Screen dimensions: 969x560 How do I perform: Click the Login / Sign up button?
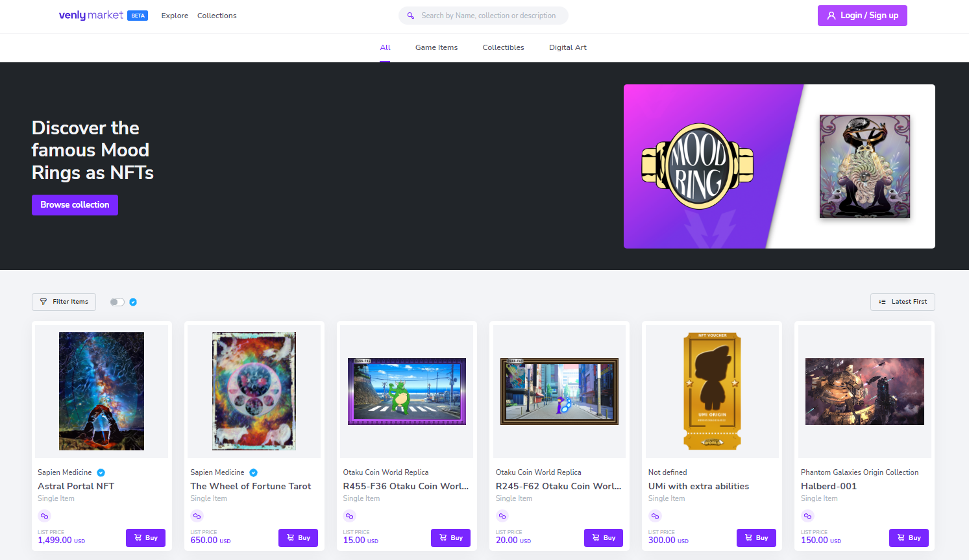click(x=862, y=16)
